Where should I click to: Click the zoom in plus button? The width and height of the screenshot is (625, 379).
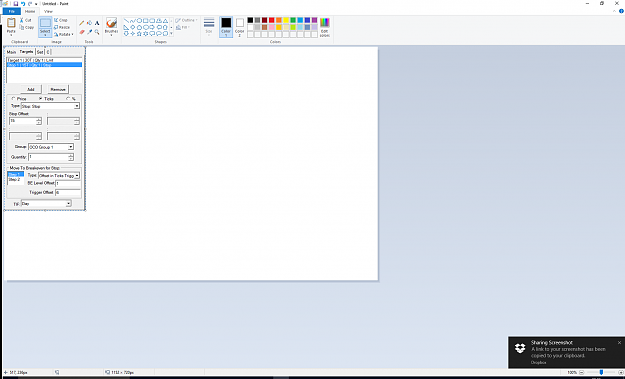point(621,372)
